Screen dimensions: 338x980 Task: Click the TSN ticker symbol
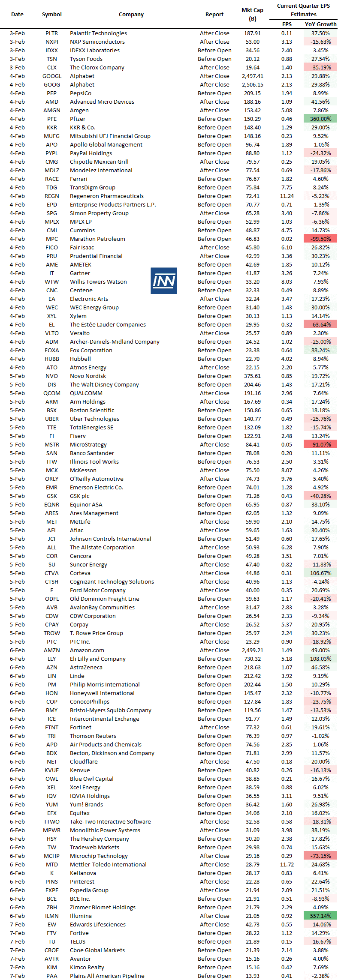[x=52, y=59]
